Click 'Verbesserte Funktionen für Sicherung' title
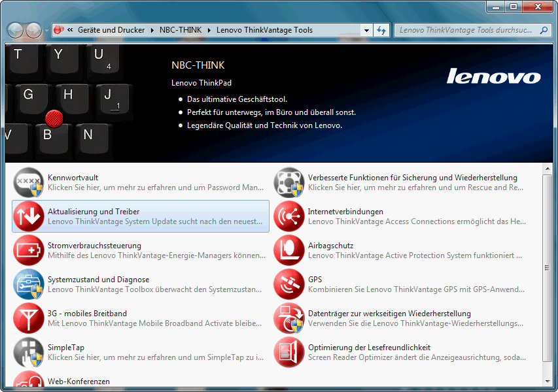The height and width of the screenshot is (392, 558). coord(413,178)
